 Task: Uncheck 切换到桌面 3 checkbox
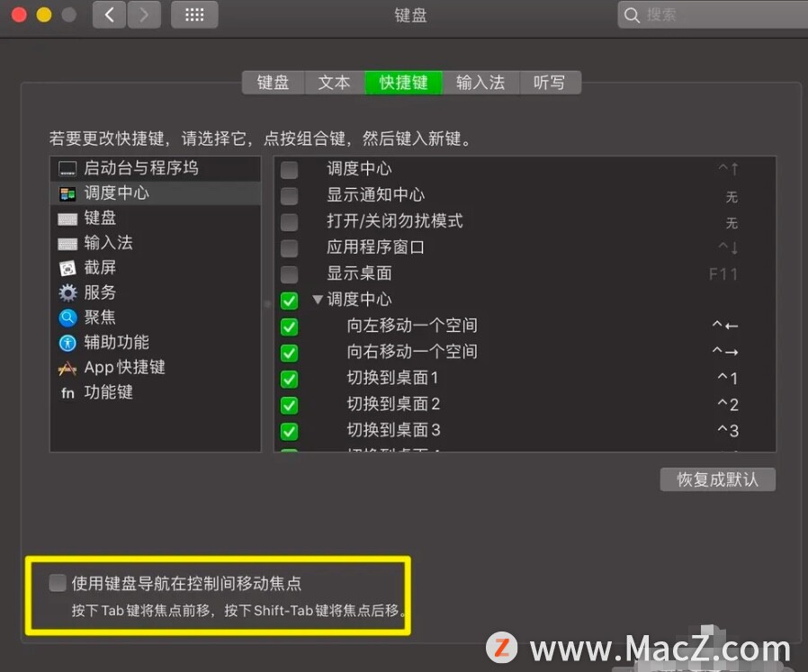click(289, 431)
